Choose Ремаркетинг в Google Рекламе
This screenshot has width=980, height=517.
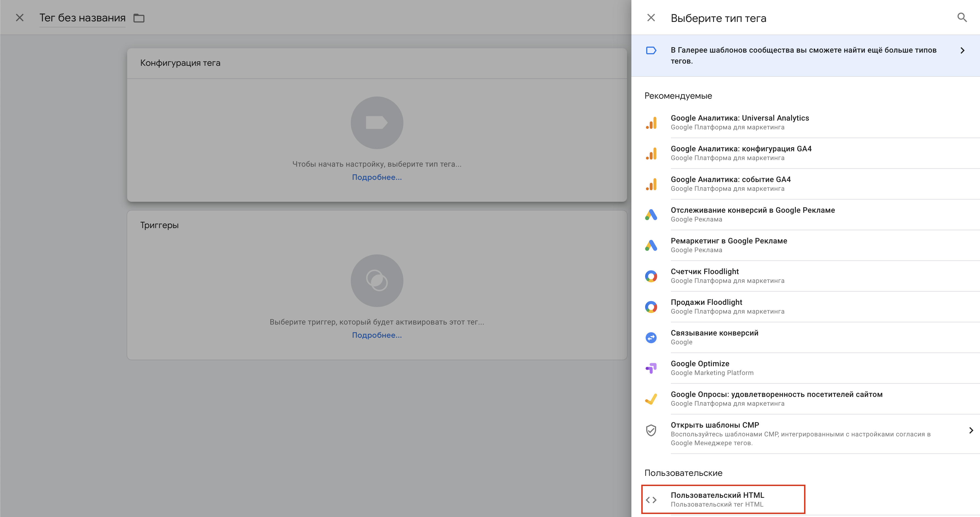pos(805,245)
